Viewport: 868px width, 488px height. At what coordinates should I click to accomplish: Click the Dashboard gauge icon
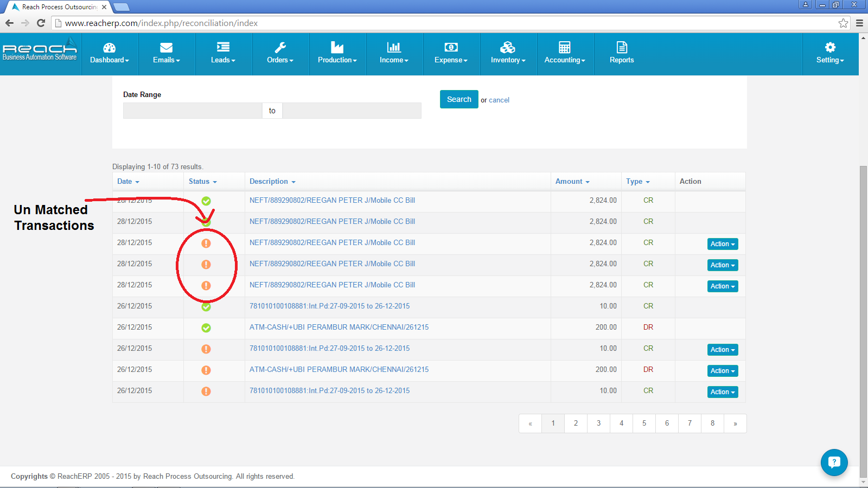(110, 48)
